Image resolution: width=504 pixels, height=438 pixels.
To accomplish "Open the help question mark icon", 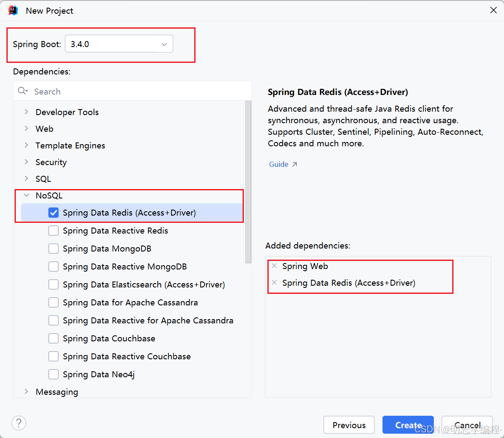I will click(x=19, y=423).
